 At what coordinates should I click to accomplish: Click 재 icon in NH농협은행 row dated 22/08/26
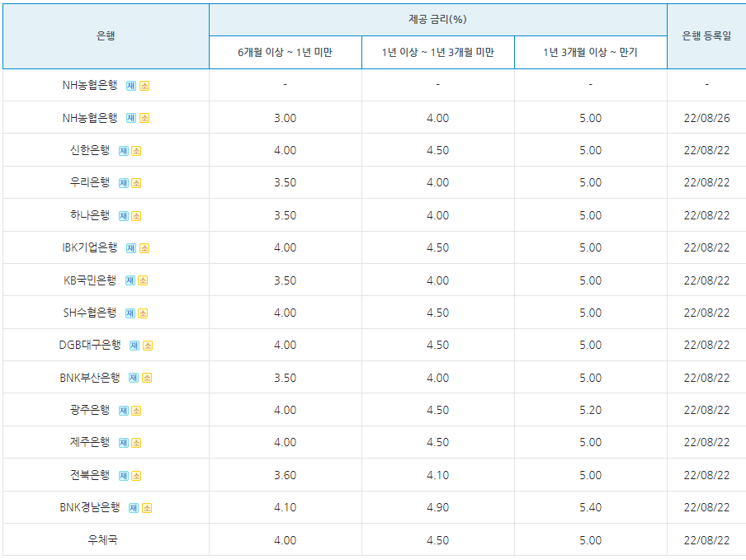[x=131, y=119]
